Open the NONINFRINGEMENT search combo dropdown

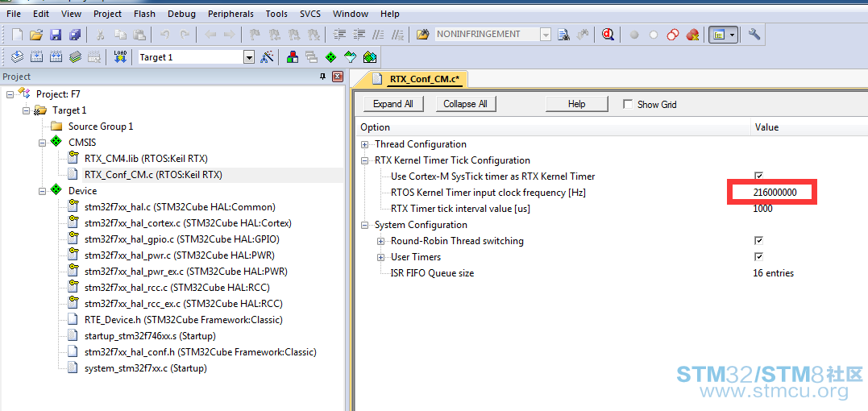[546, 35]
